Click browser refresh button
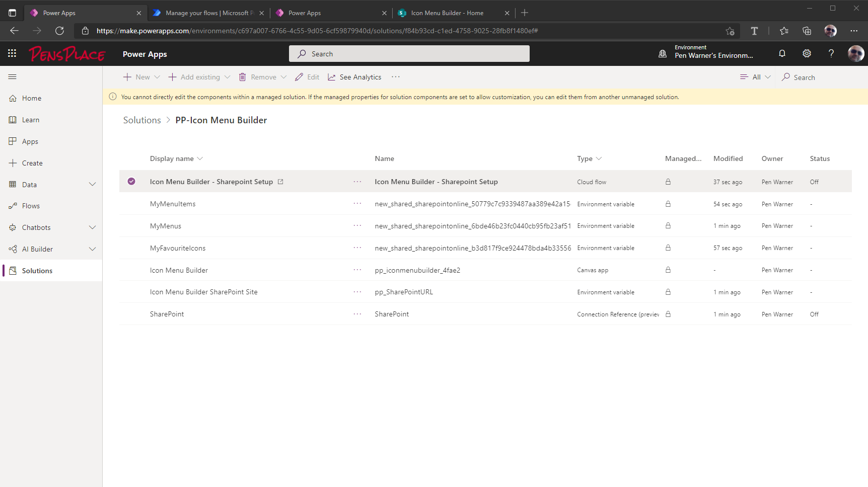The image size is (868, 487). click(59, 31)
